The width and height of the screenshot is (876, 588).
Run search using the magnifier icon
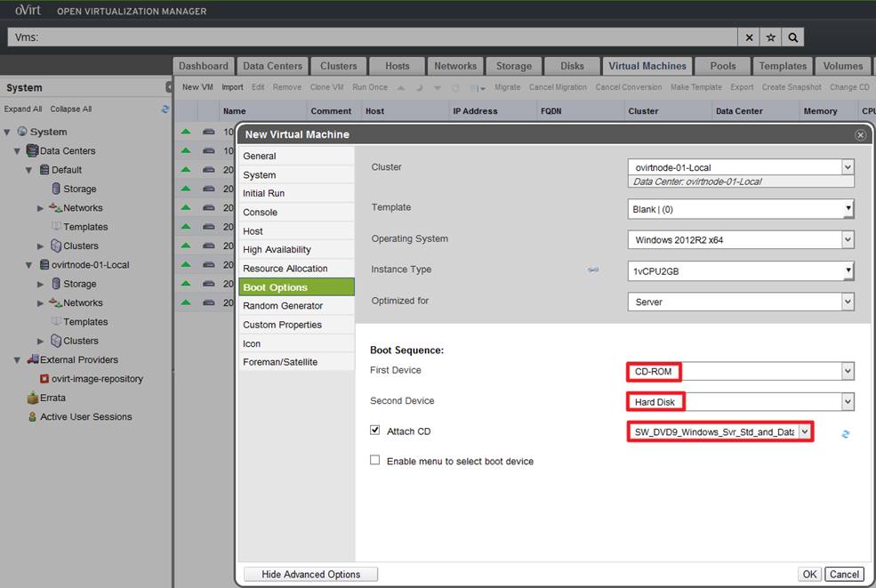pyautogui.click(x=792, y=37)
